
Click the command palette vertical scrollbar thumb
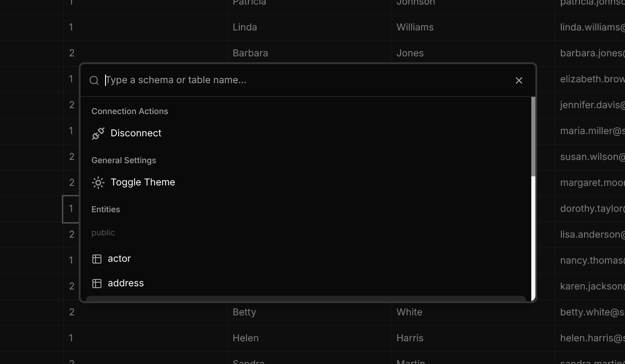533,136
